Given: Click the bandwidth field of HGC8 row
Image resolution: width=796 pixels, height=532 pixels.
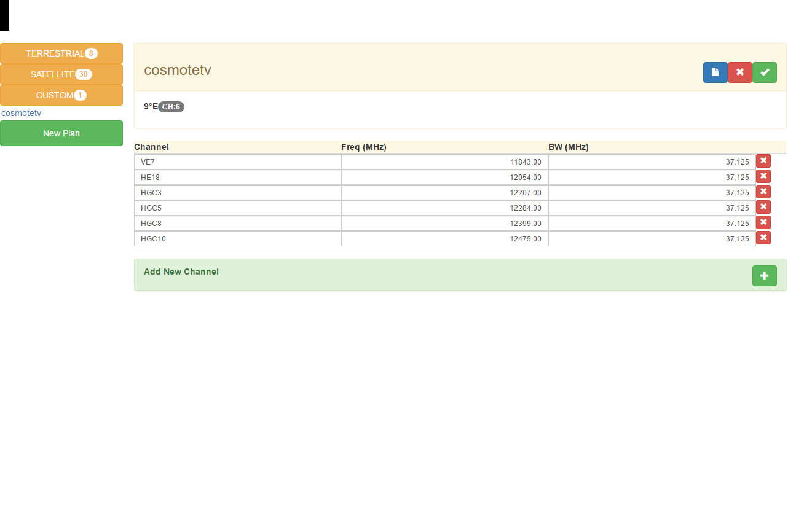Looking at the screenshot, I should click(652, 224).
